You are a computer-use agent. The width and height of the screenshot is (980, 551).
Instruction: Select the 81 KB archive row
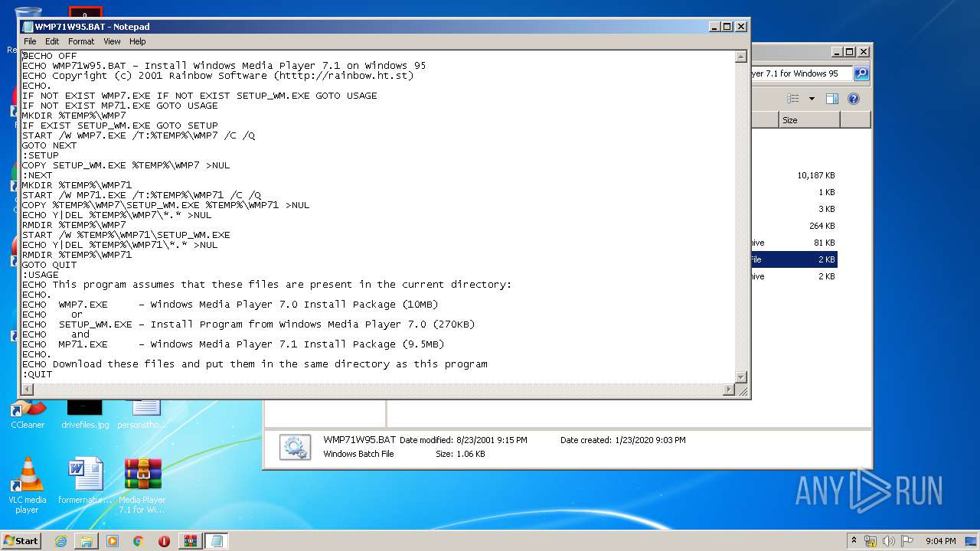tap(794, 243)
